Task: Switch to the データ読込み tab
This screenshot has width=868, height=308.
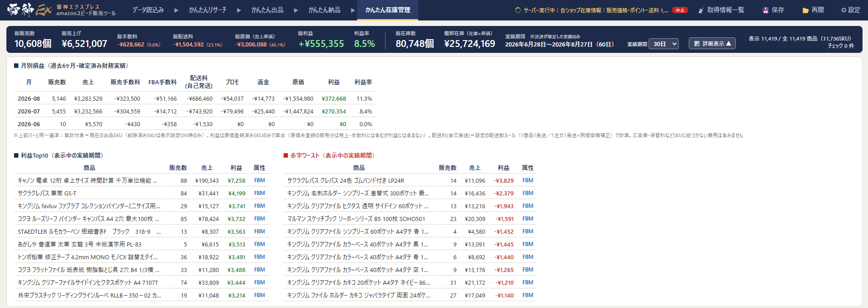Action: pos(148,10)
